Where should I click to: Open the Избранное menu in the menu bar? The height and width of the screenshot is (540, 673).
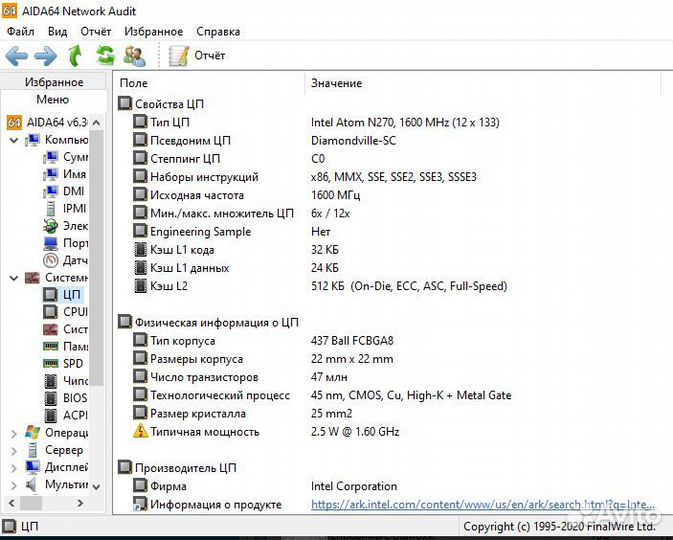[x=154, y=31]
